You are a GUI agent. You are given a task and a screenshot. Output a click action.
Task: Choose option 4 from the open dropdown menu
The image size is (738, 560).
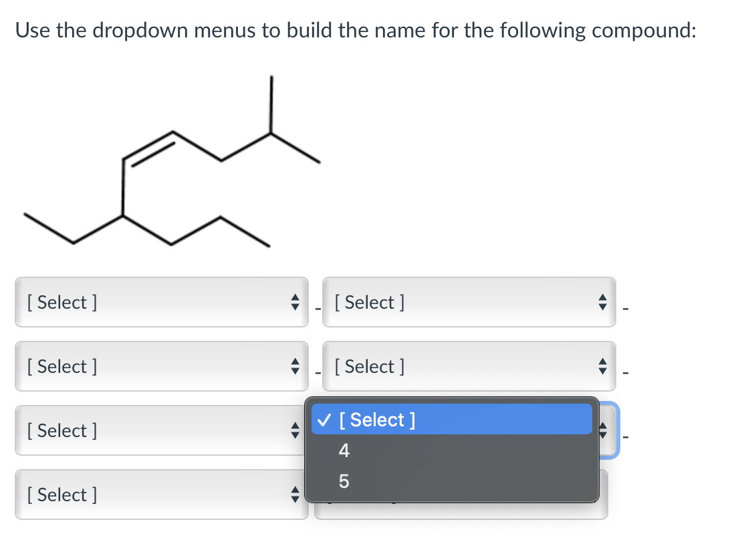(x=343, y=450)
